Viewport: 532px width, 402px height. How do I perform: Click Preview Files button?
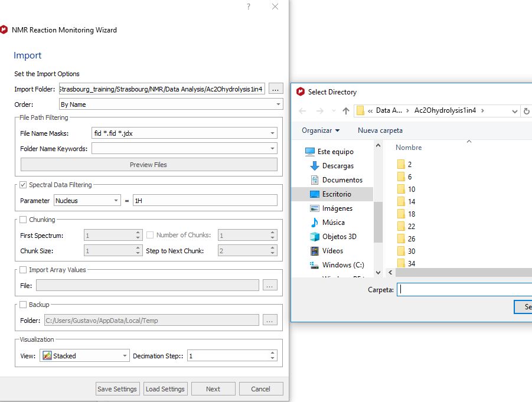(x=149, y=165)
